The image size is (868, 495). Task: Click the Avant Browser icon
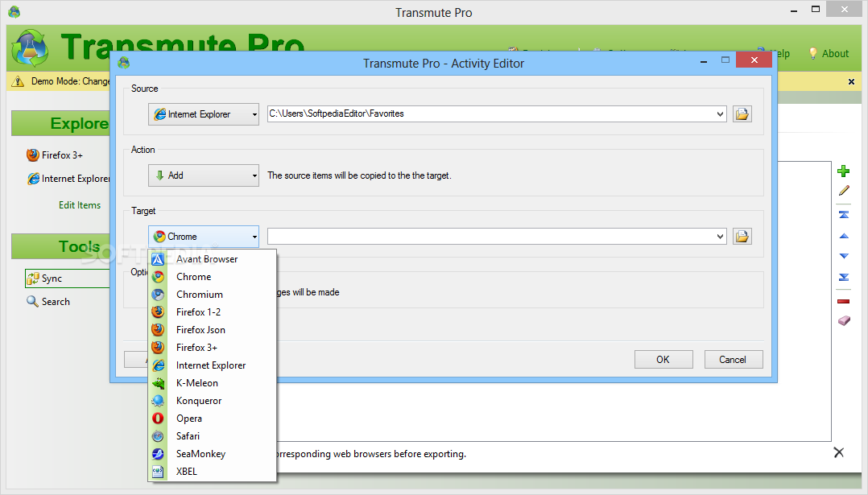pos(159,259)
